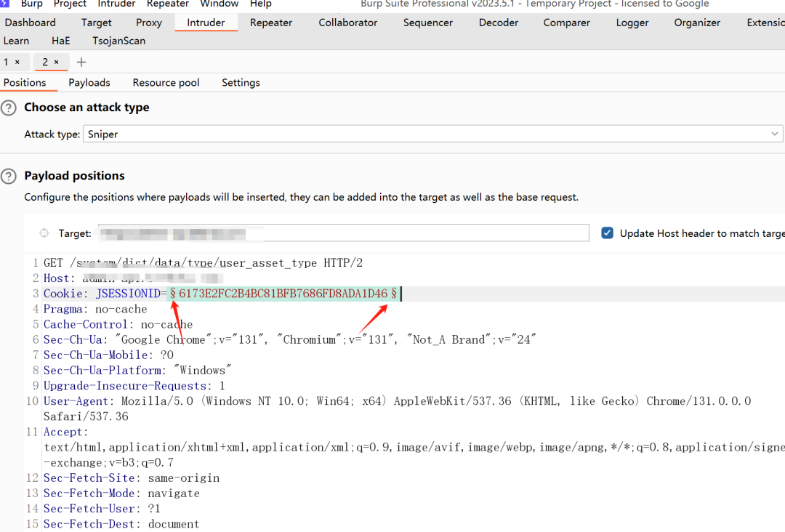This screenshot has width=785, height=532.
Task: Close Intruder tab 1
Action: (17, 62)
